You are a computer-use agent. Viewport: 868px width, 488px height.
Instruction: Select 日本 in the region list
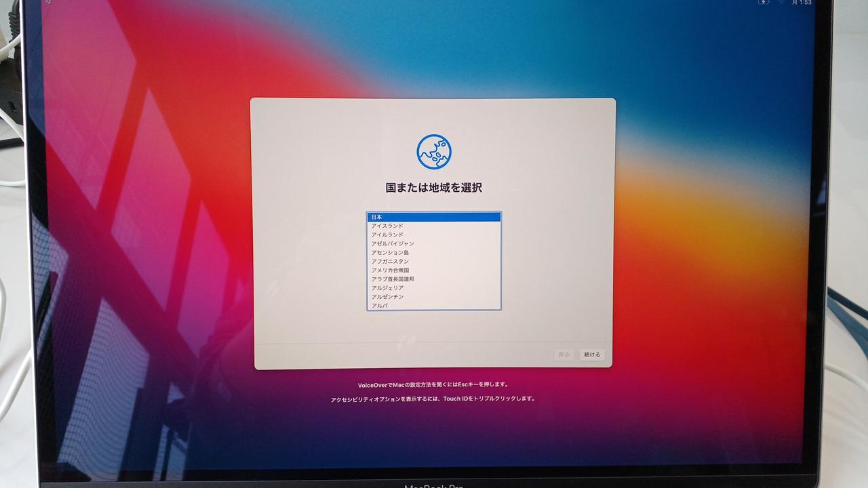(x=433, y=217)
